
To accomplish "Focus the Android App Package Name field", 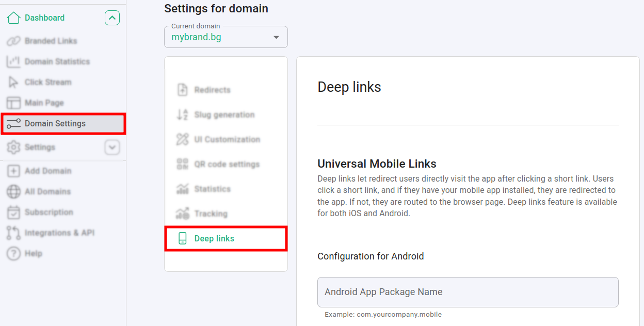I will [468, 292].
